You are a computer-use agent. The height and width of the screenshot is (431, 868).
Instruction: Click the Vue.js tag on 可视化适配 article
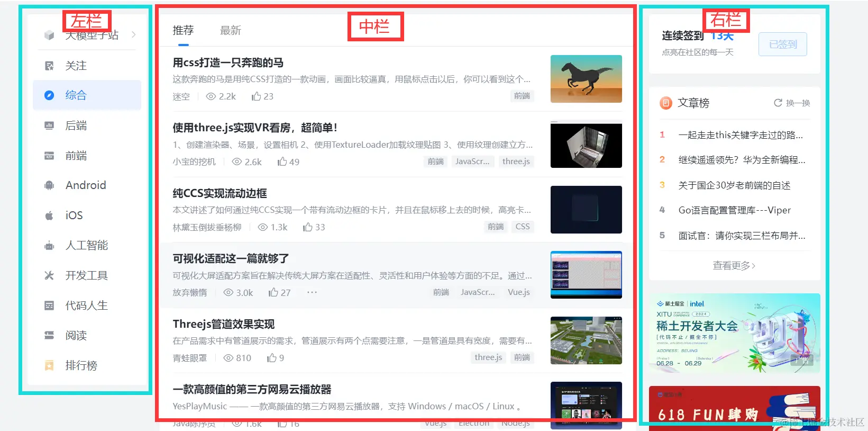click(x=519, y=292)
